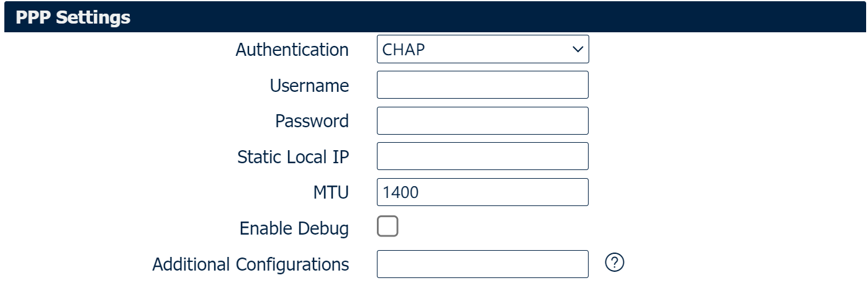
Task: Click the Username label text
Action: pos(309,86)
